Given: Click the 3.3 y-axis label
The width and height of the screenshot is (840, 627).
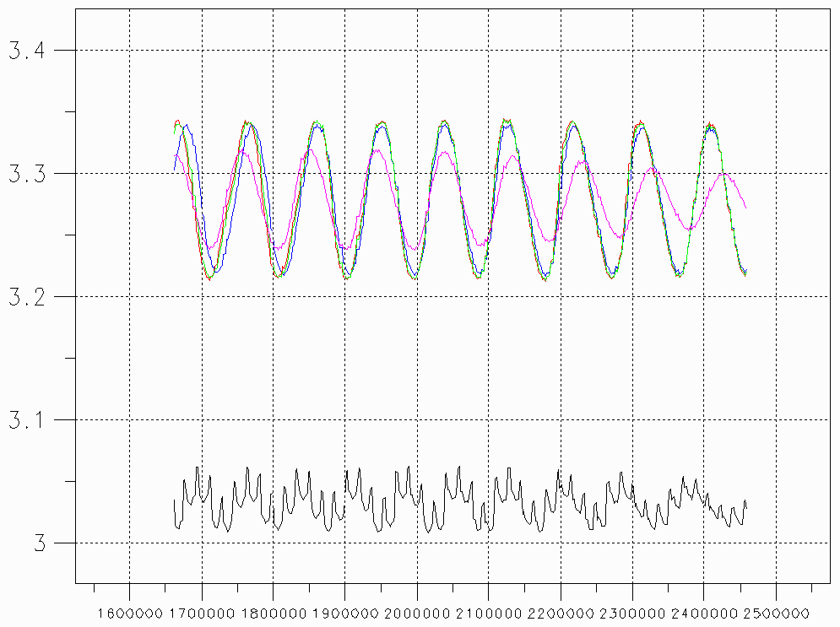Looking at the screenshot, I should 27,174.
